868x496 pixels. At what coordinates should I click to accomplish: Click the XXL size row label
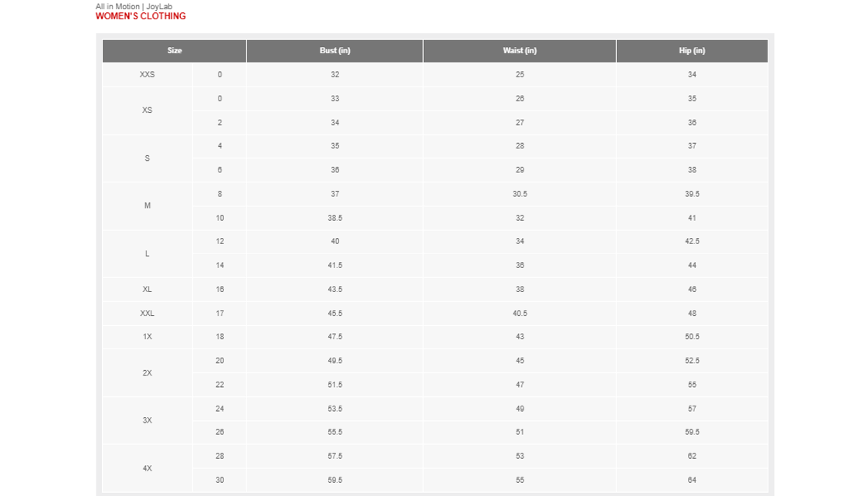pyautogui.click(x=147, y=313)
